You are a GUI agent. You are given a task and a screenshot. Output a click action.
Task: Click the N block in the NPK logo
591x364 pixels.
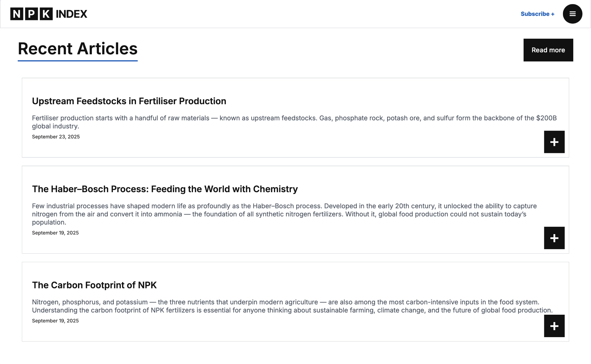(17, 14)
